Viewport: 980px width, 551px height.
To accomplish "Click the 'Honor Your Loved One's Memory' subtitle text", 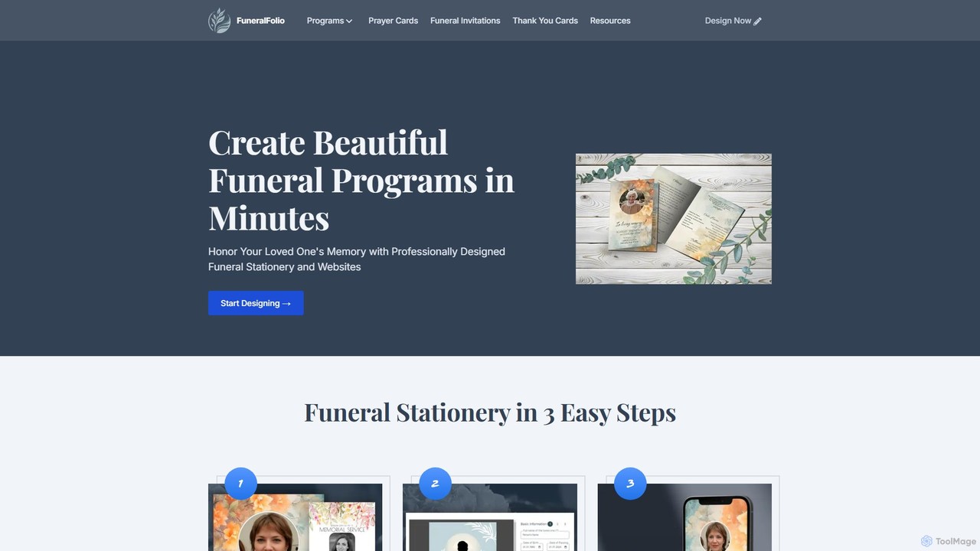I will tap(357, 259).
